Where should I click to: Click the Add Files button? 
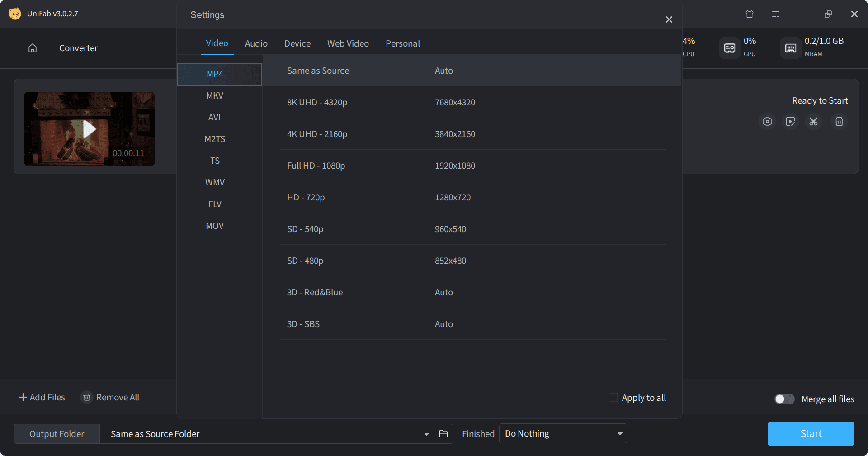tap(42, 397)
